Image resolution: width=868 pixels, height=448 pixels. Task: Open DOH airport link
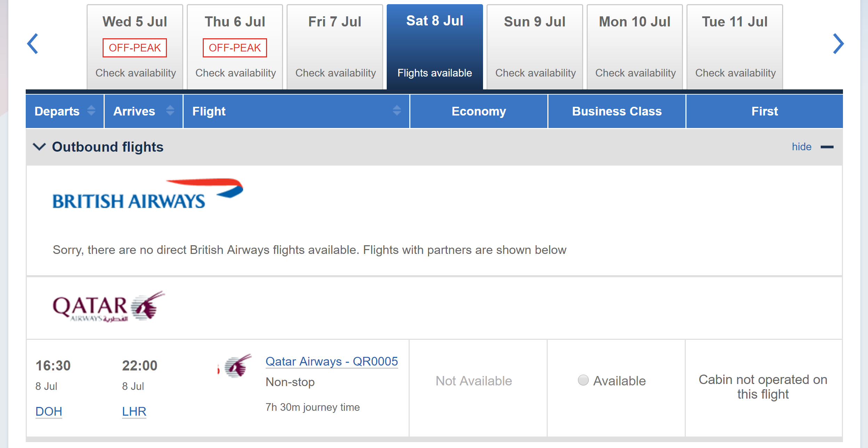pos(49,411)
